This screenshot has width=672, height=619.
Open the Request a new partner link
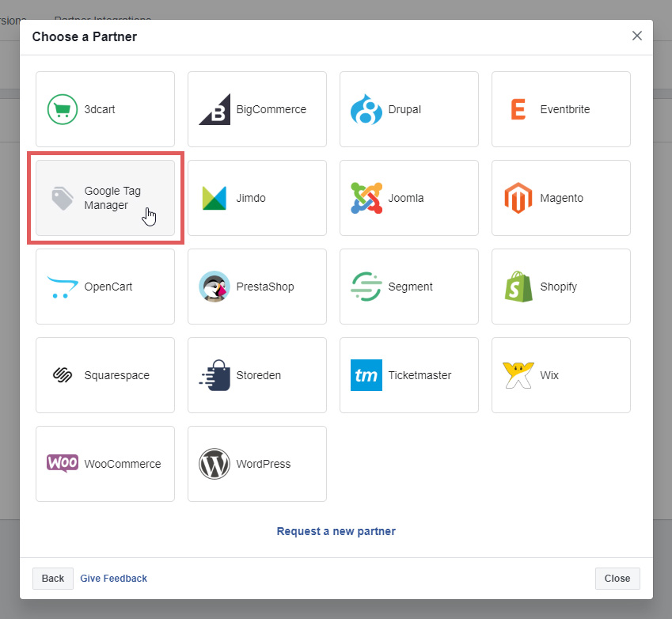[336, 531]
